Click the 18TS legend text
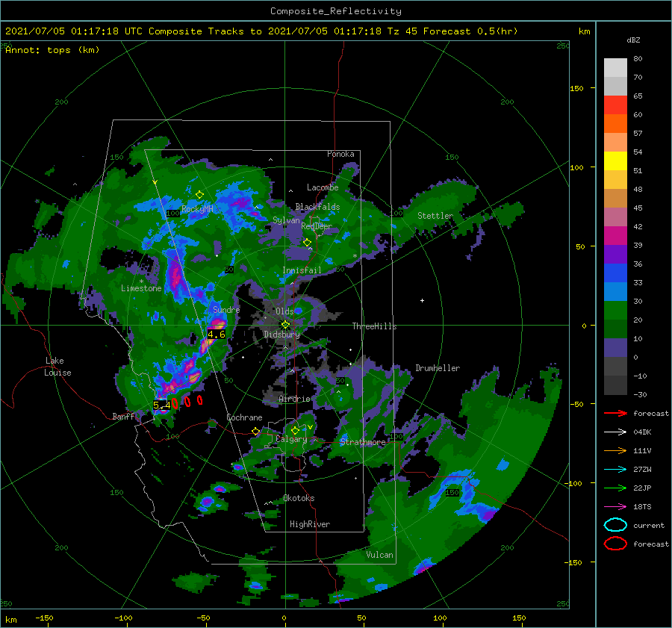Viewport: 672px width, 628px height. [x=642, y=507]
